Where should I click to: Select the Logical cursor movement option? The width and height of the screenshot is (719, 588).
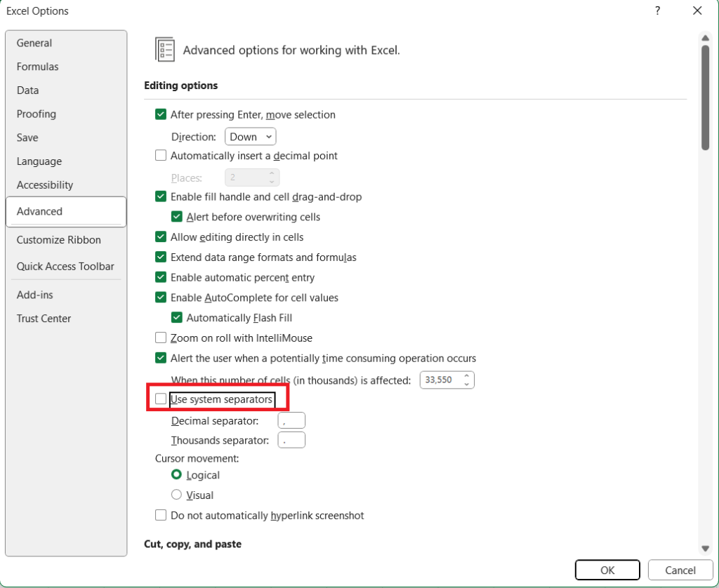[x=177, y=475]
